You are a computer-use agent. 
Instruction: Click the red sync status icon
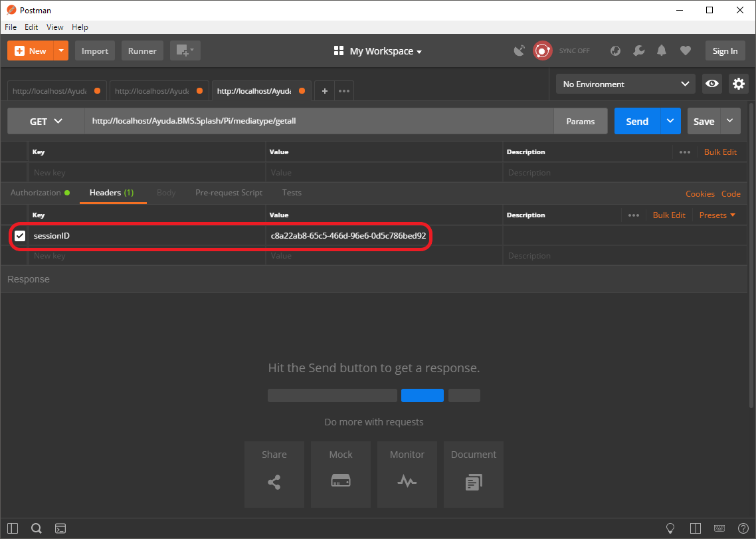tap(542, 51)
